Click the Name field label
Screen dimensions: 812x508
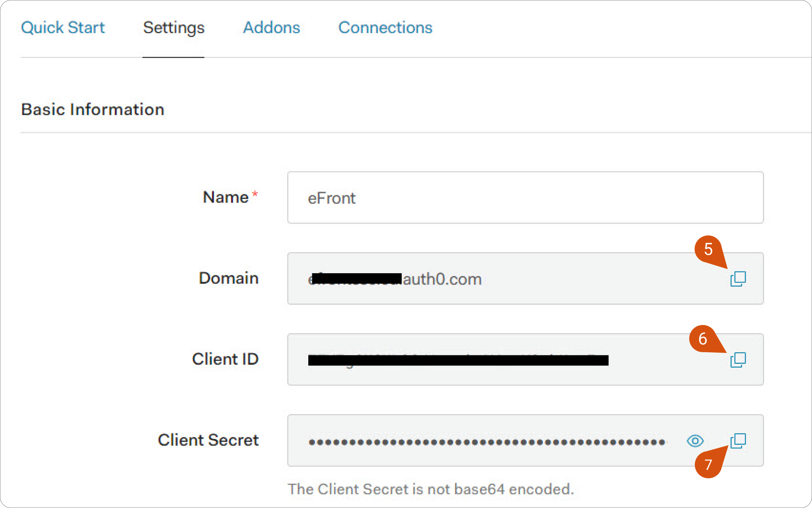coord(226,197)
